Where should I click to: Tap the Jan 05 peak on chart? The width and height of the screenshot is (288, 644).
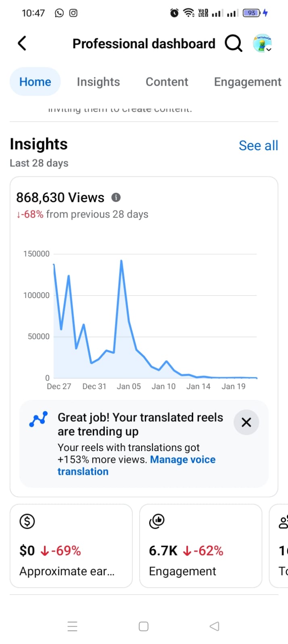pos(121,262)
